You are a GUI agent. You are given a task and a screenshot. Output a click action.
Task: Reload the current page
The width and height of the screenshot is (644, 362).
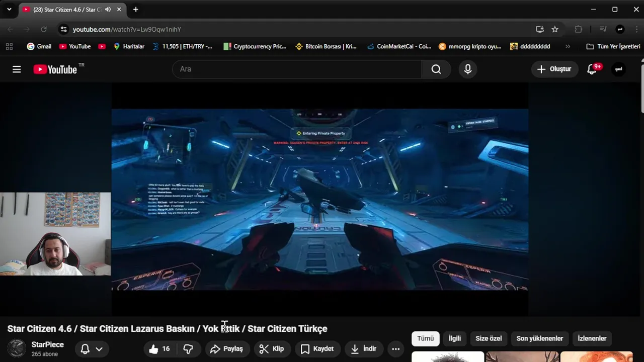click(44, 30)
